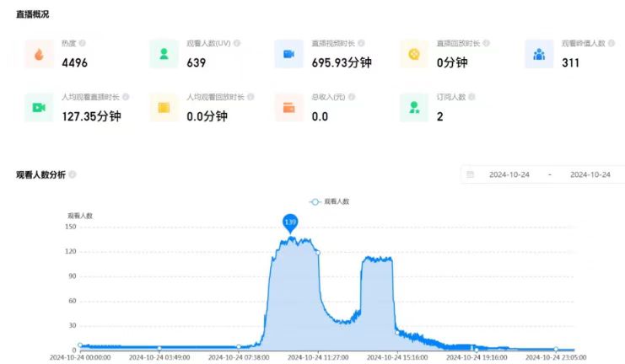Click the green 观看人数(UV) person icon

coord(164,54)
